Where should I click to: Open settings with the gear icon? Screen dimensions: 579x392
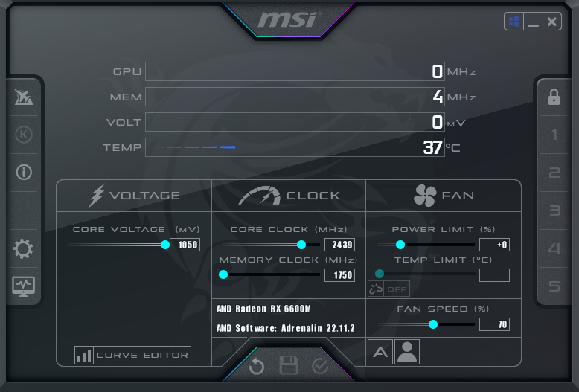23,248
